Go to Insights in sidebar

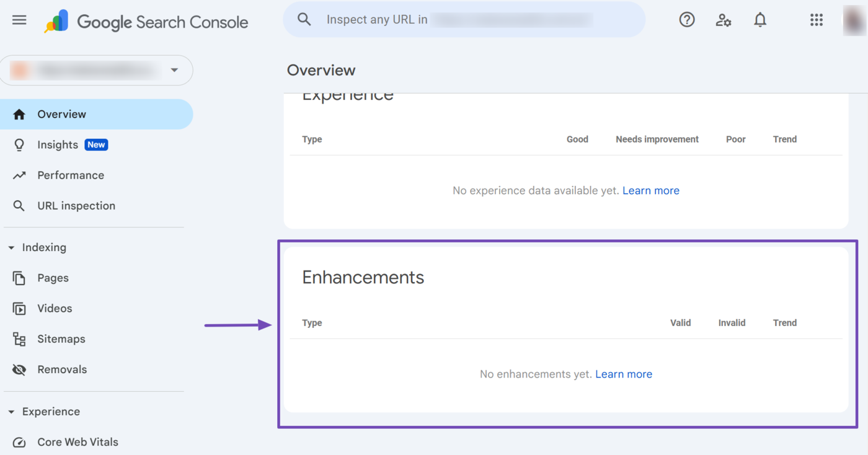58,145
